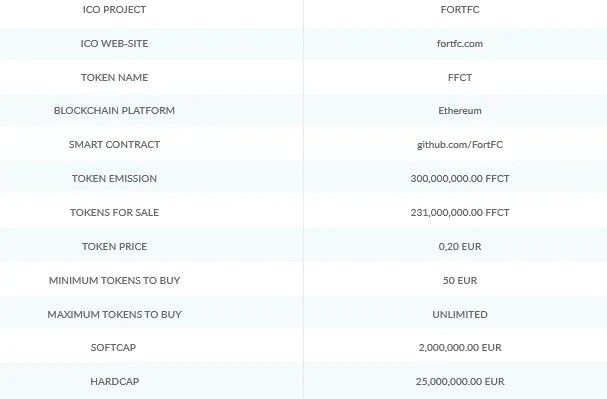Select the TOKEN PRICE label
Viewport: 607px width, 399px height.
(x=114, y=247)
